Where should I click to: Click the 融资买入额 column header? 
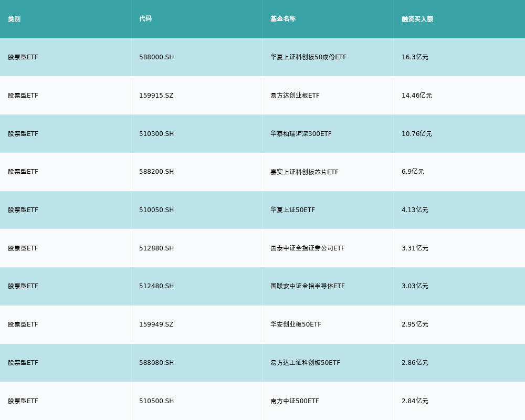click(x=417, y=19)
